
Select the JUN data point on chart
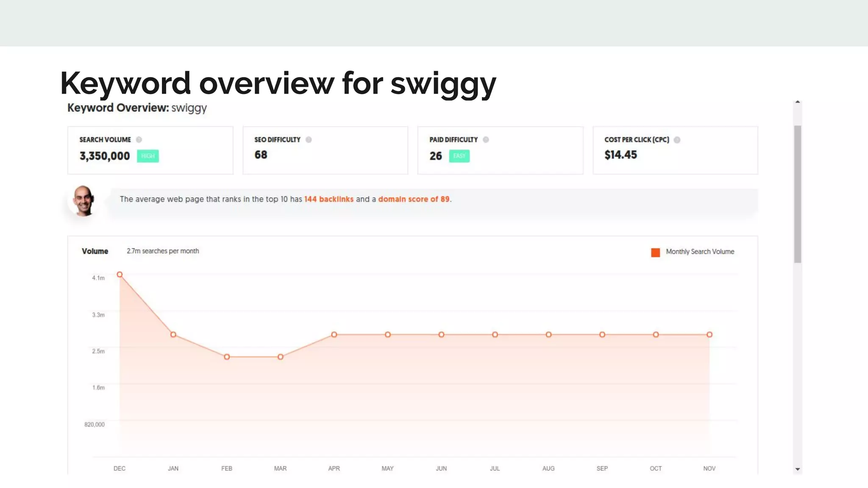point(441,335)
